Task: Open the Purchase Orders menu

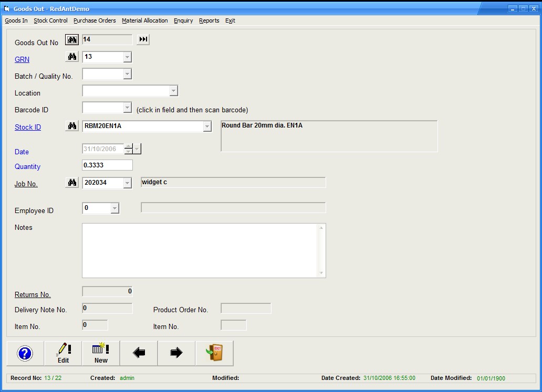Action: (95, 21)
